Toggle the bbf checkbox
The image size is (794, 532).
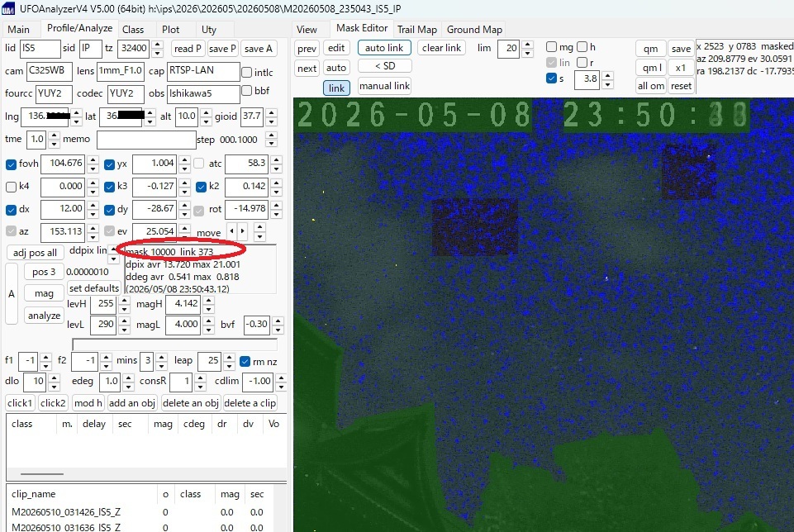[x=246, y=91]
